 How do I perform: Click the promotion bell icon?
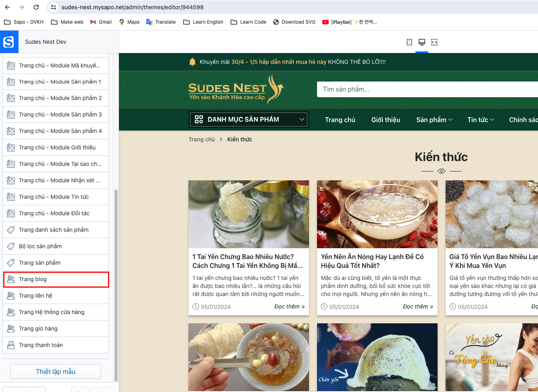click(192, 62)
